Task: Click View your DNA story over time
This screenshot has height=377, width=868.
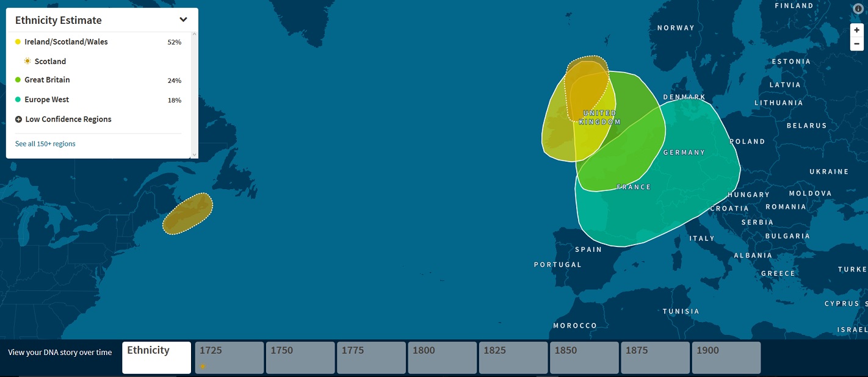Action: point(59,353)
